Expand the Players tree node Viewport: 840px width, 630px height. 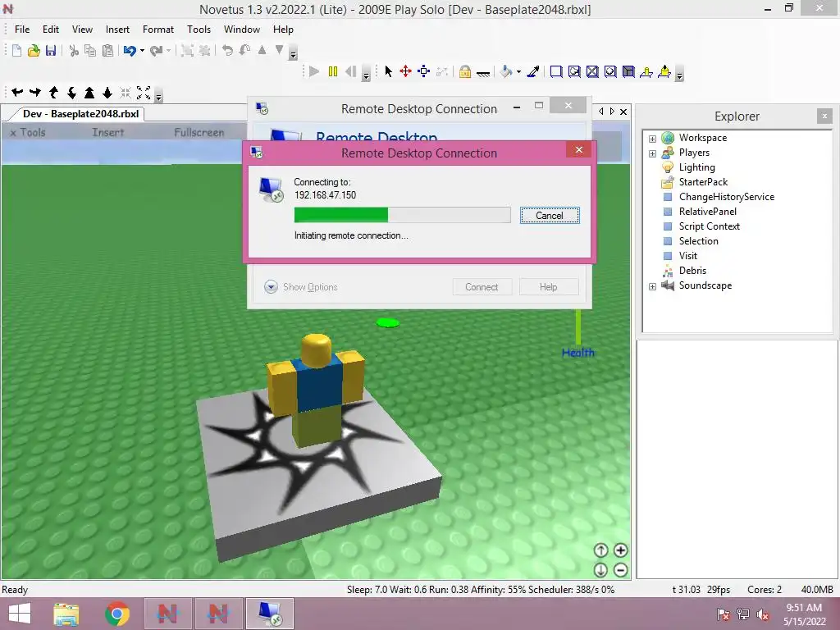tap(652, 153)
